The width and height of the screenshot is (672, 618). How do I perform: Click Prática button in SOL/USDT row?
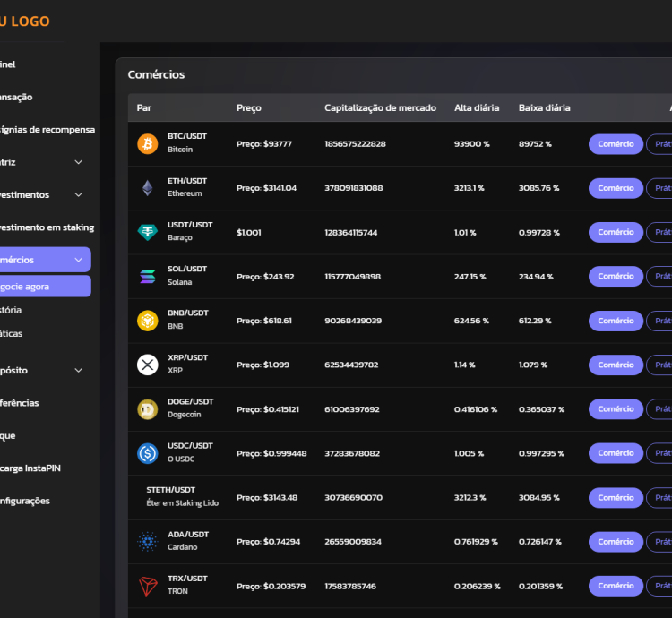click(659, 276)
